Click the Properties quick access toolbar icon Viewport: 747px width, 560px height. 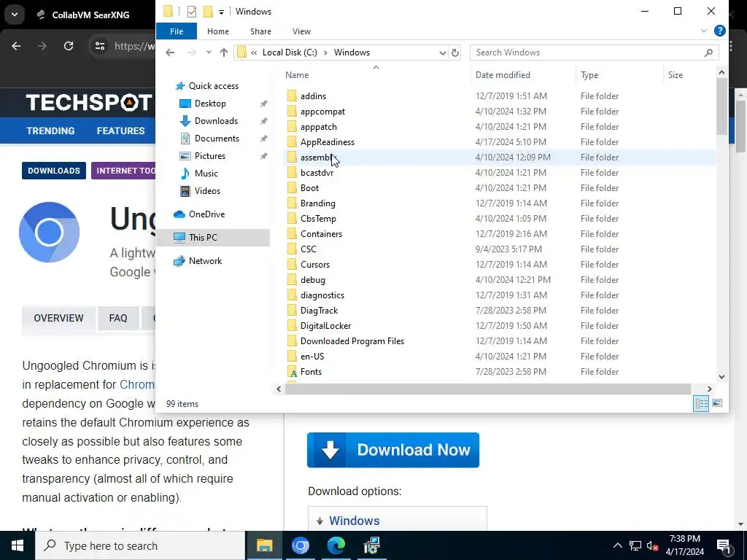[192, 12]
